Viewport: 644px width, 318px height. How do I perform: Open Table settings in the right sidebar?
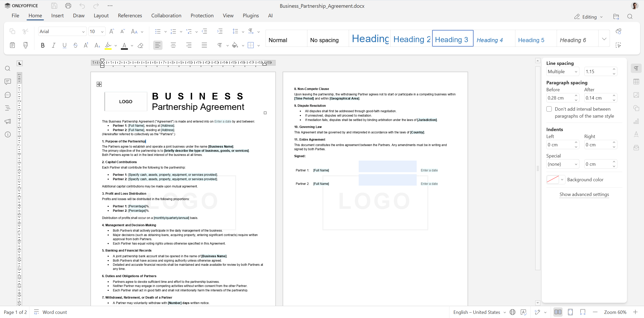coord(637,82)
